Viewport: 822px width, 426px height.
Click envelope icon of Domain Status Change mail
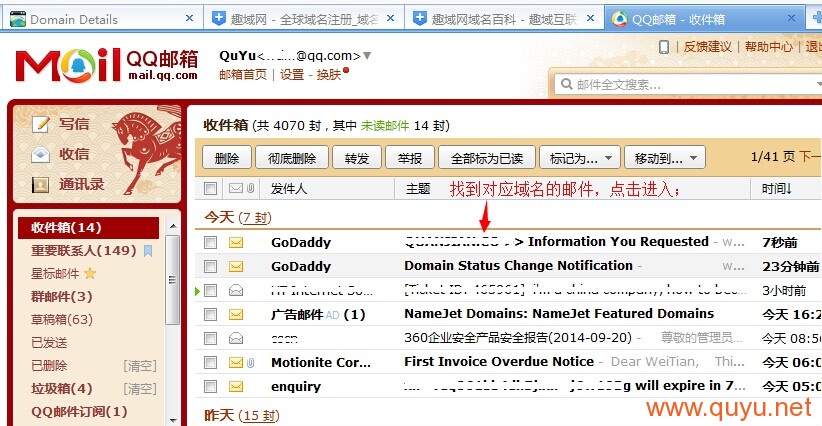[x=236, y=266]
